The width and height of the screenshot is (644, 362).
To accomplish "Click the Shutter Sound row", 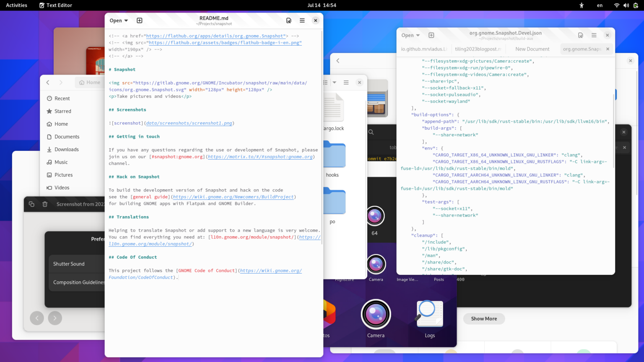I will pos(77,264).
